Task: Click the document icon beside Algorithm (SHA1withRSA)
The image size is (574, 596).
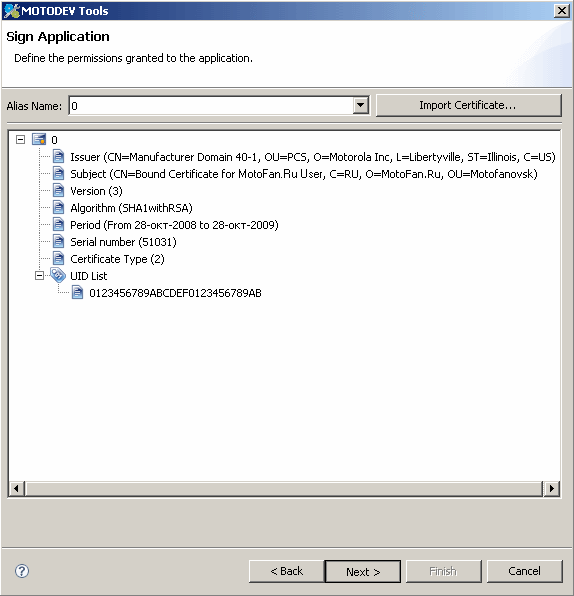Action: pos(58,208)
